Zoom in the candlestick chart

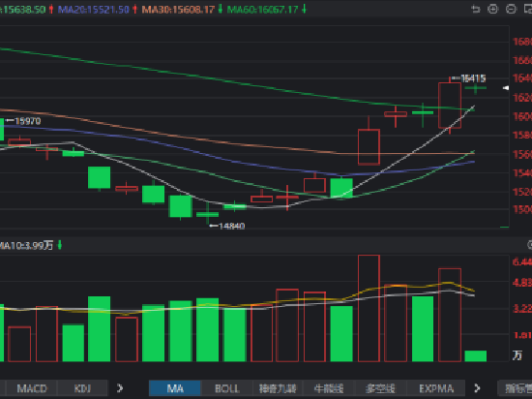coord(493,9)
